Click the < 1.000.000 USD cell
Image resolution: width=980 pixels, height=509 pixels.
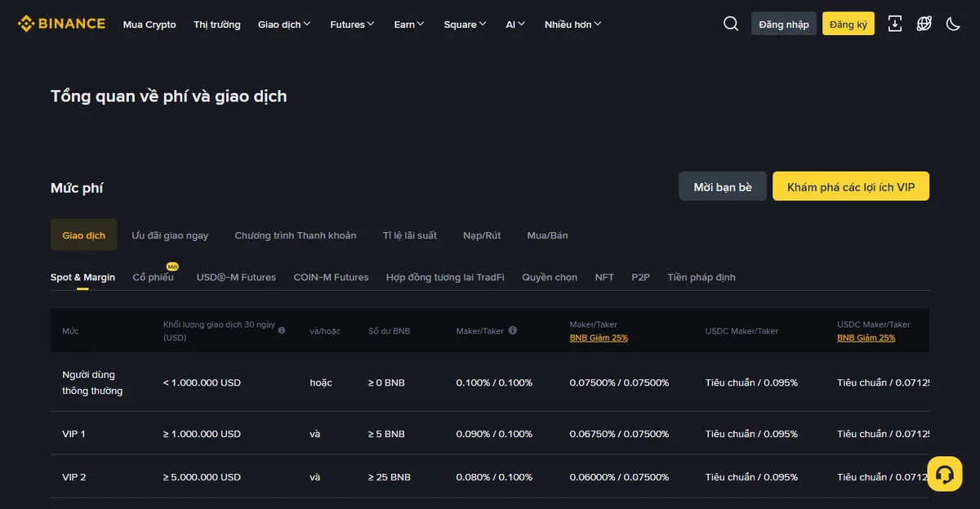(202, 382)
